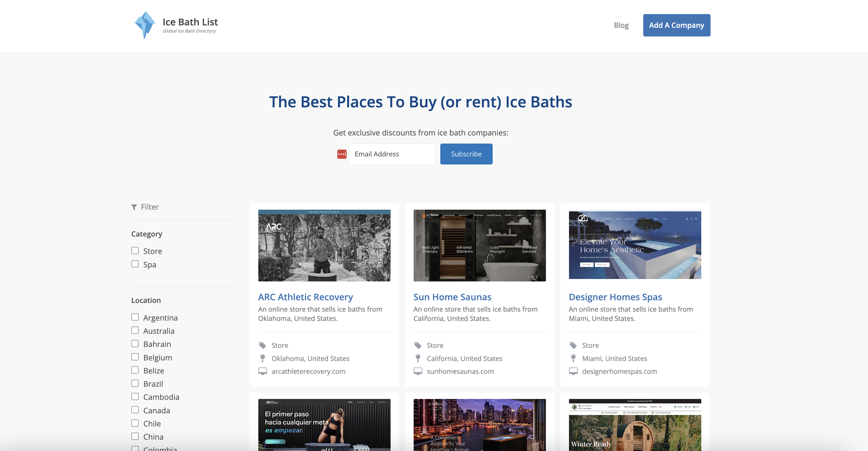
Task: Check the Chile location filter
Action: tap(135, 423)
